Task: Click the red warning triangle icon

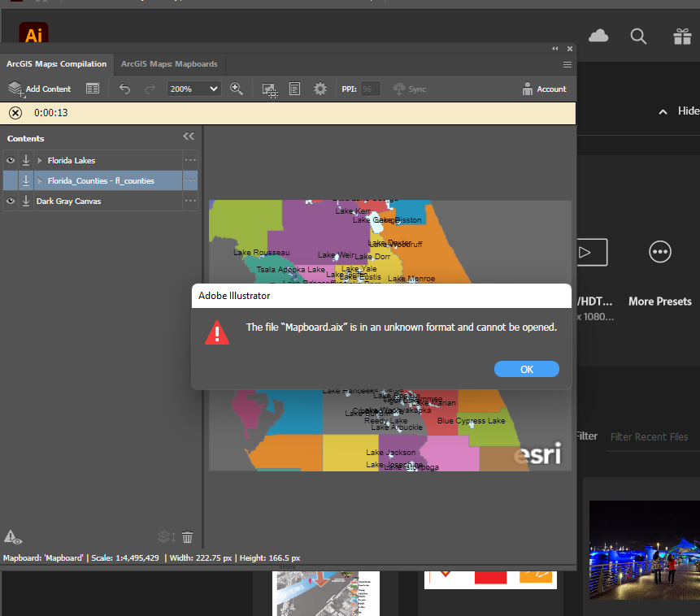Action: pos(217,333)
